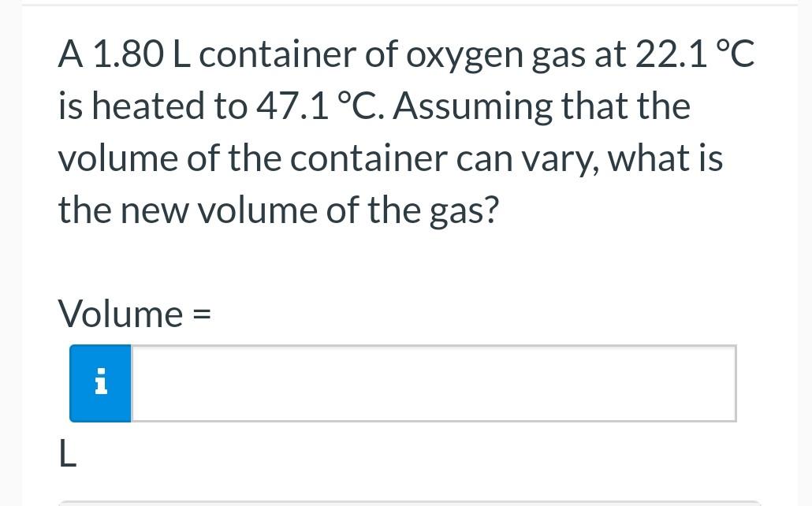This screenshot has height=506, width=812.
Task: Click the blue info icon beside the answer field
Action: pyautogui.click(x=101, y=383)
